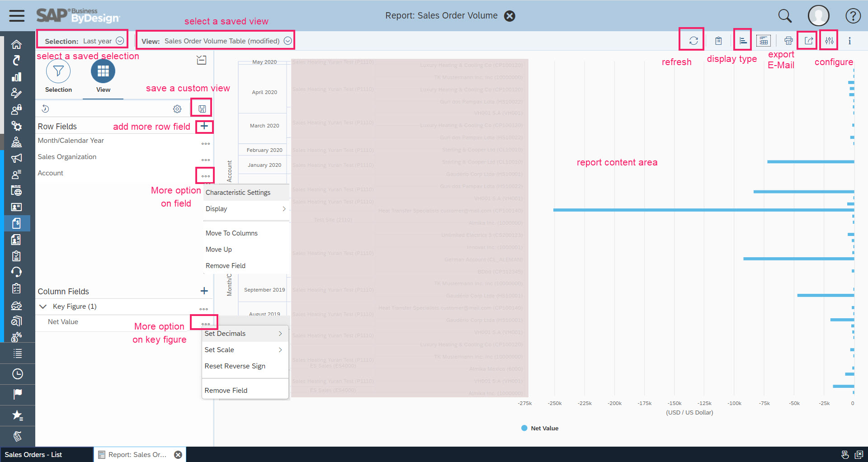Switch display to table view icon
This screenshot has width=868, height=462.
tap(764, 41)
